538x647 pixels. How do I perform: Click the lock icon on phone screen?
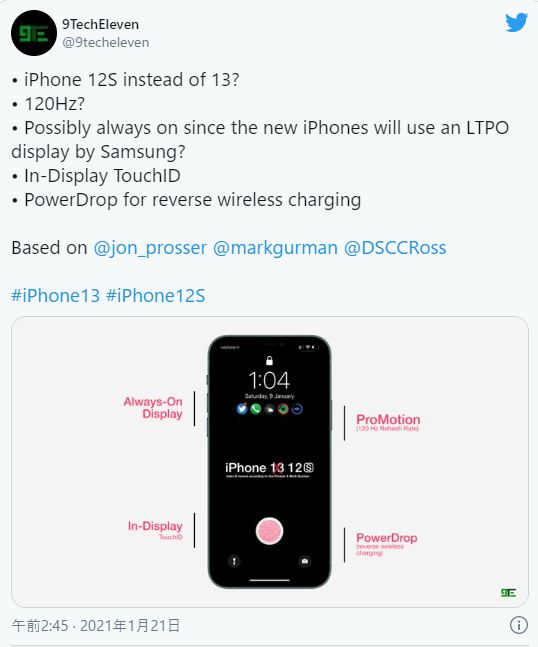(269, 361)
